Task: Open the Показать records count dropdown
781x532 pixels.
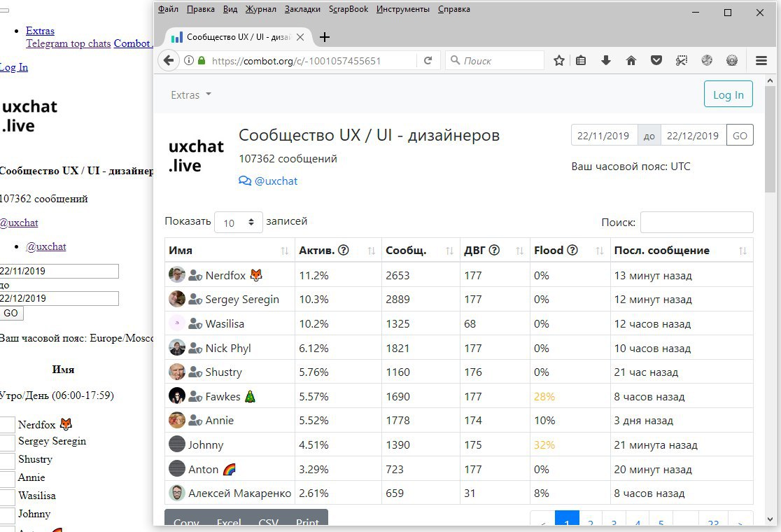Action: point(239,223)
